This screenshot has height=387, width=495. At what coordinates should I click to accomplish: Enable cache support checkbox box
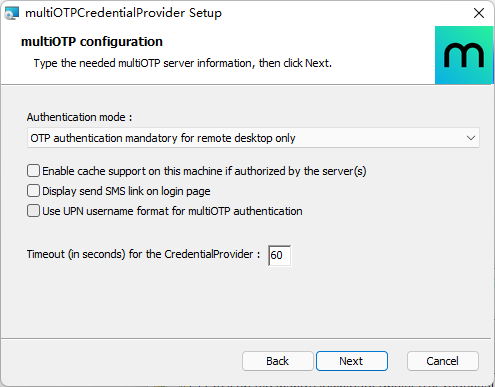tap(33, 171)
